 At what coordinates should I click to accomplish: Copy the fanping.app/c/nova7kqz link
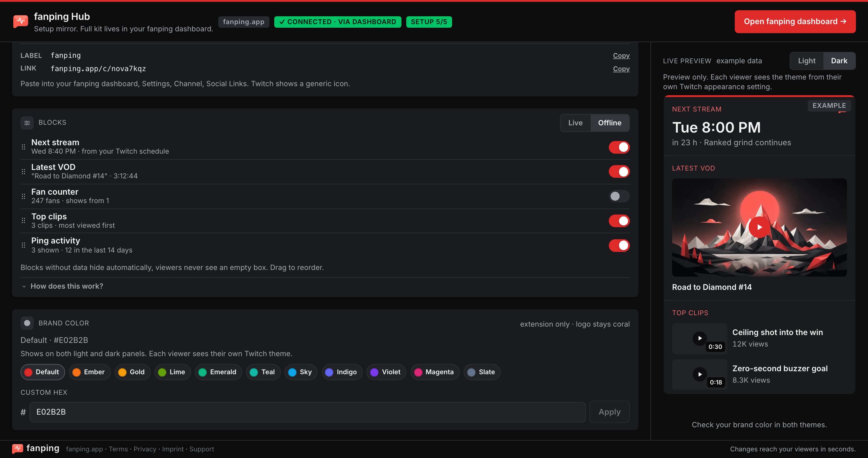tap(621, 69)
